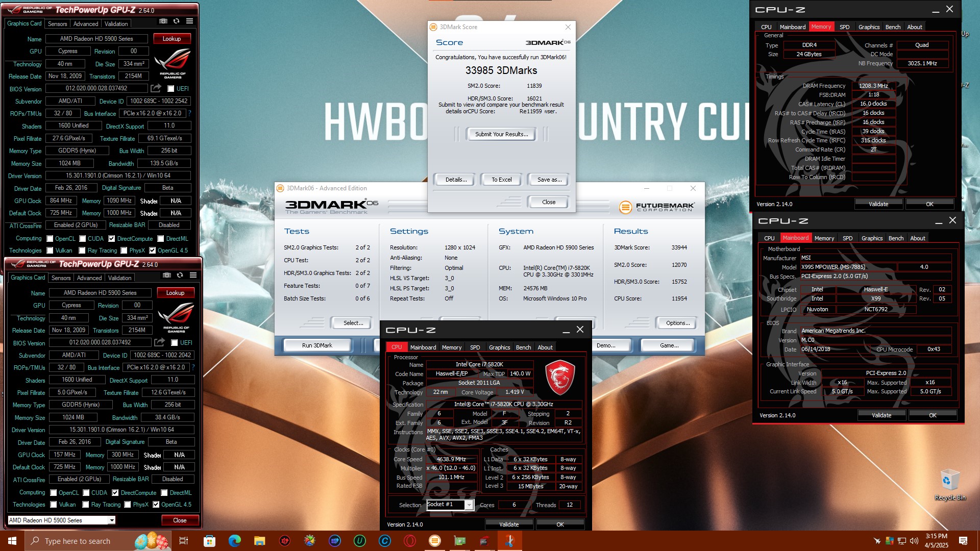Click Lookup button in upper GPU-Z window
This screenshot has height=551, width=980.
[171, 39]
